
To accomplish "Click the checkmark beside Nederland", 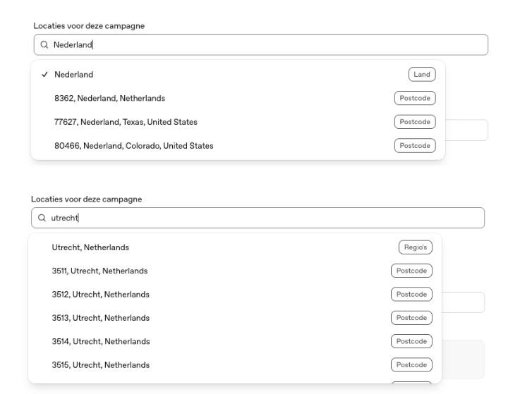I will pos(44,75).
